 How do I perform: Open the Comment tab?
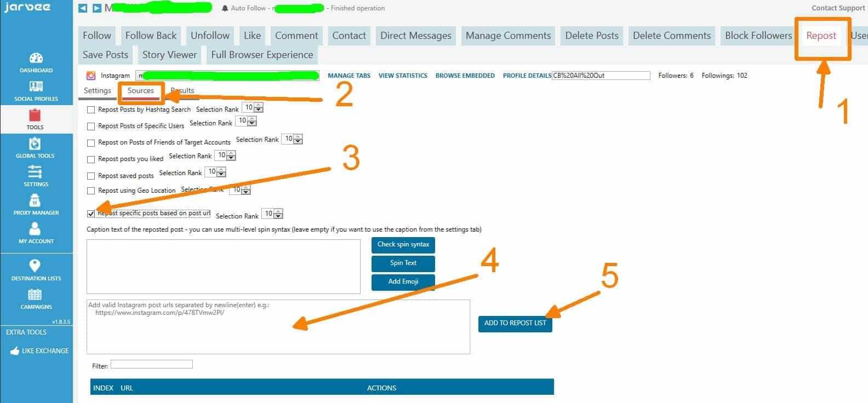point(296,36)
